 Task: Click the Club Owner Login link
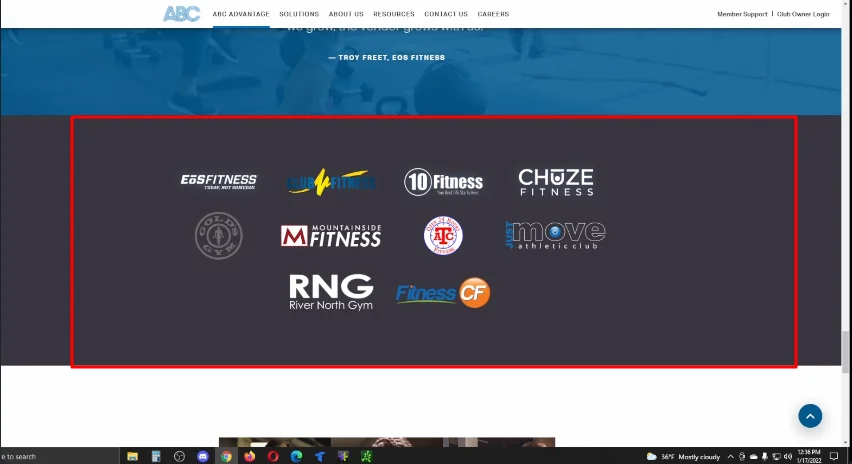click(803, 14)
